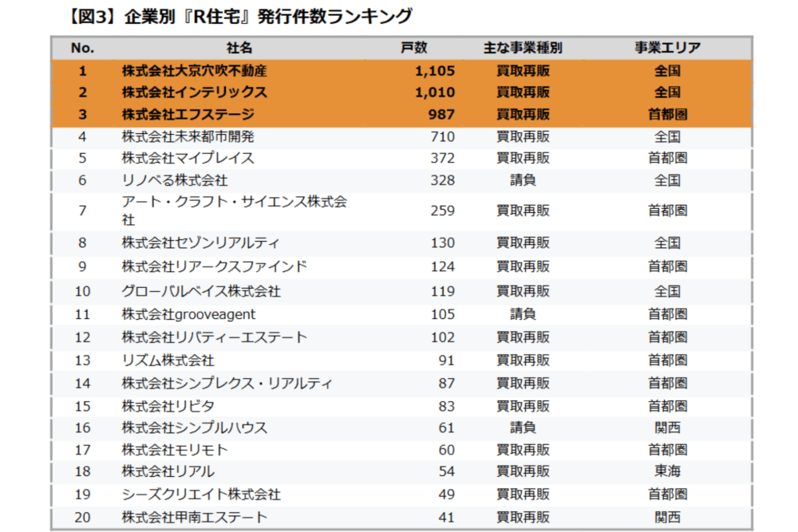The height and width of the screenshot is (532, 798).
Task: Click the value 124
Action: (x=442, y=266)
